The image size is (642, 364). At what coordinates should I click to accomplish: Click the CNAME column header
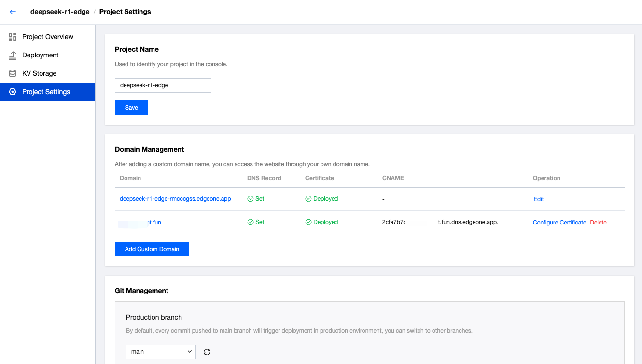pos(393,178)
